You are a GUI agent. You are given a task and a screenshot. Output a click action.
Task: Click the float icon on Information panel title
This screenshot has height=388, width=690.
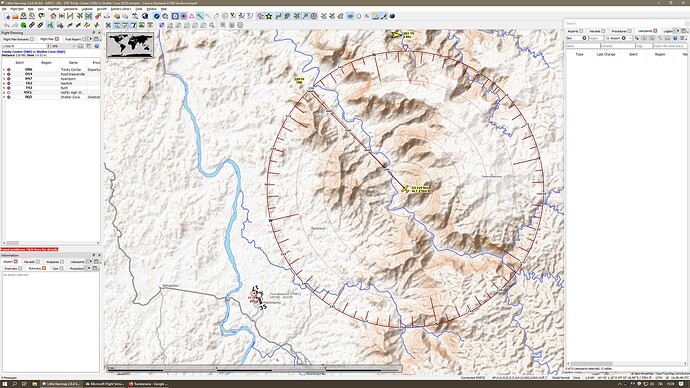tap(94, 255)
